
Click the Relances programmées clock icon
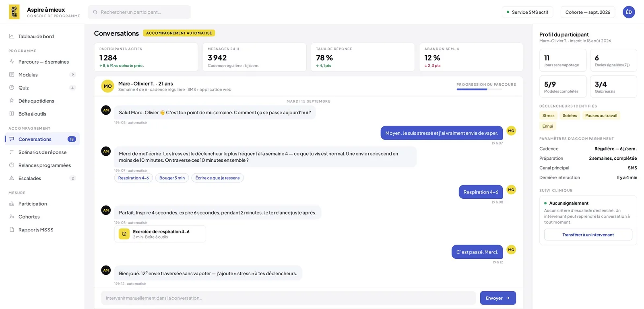click(12, 165)
